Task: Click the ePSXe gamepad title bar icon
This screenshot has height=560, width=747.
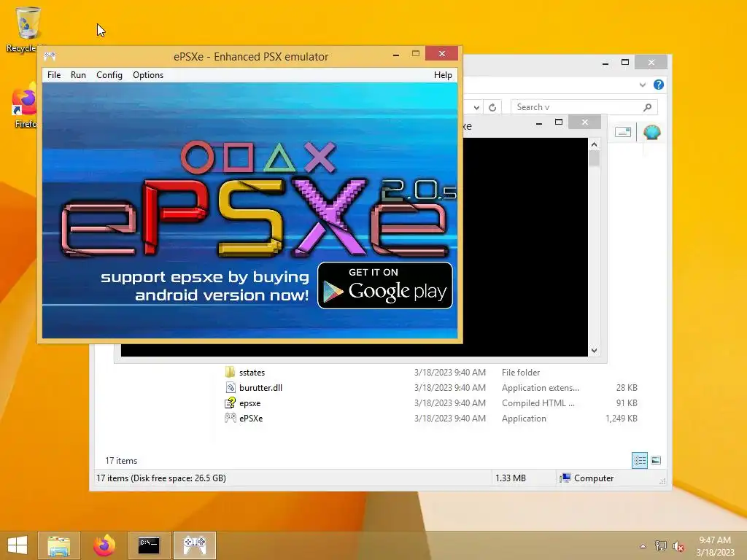Action: [50, 56]
